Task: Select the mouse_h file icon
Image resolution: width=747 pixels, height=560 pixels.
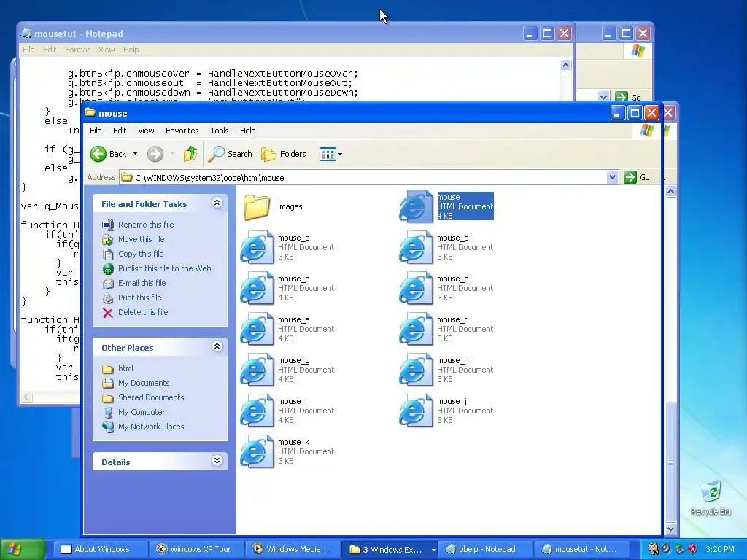Action: pos(415,370)
